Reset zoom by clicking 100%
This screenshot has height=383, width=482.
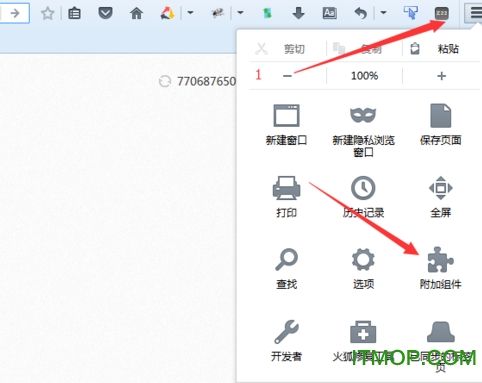tap(364, 76)
